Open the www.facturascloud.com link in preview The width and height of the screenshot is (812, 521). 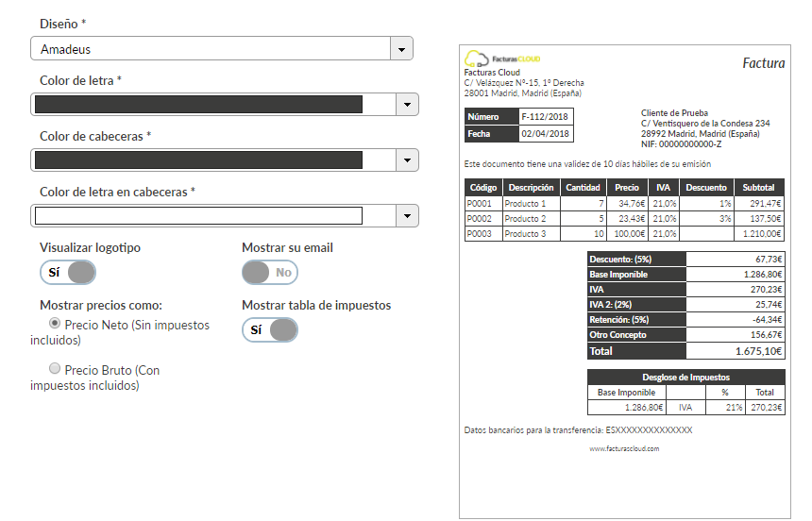(x=624, y=449)
